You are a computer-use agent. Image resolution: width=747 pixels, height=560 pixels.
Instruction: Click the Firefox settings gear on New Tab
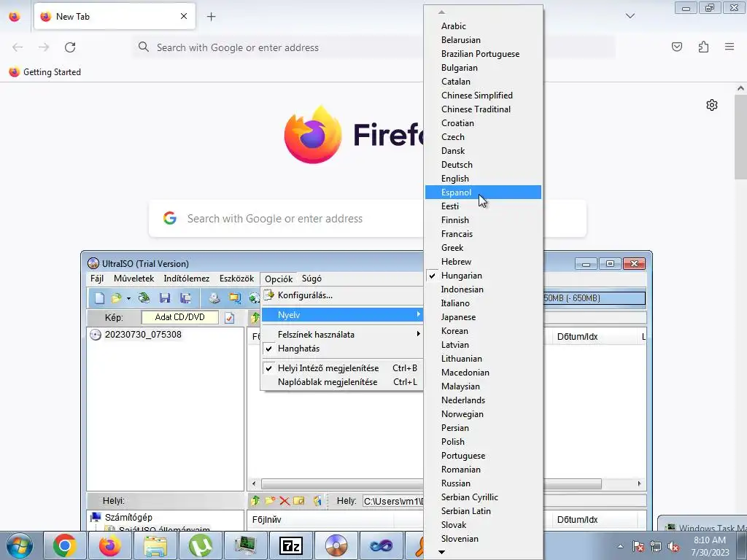click(712, 105)
